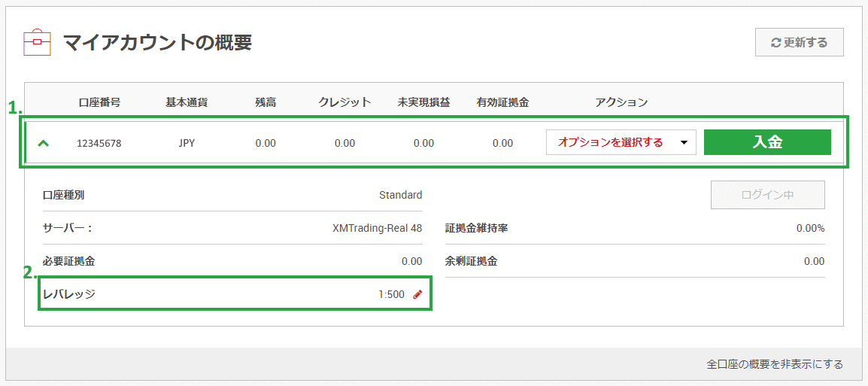The width and height of the screenshot is (868, 386).
Task: Click the 未実現損益 column header
Action: 423,102
